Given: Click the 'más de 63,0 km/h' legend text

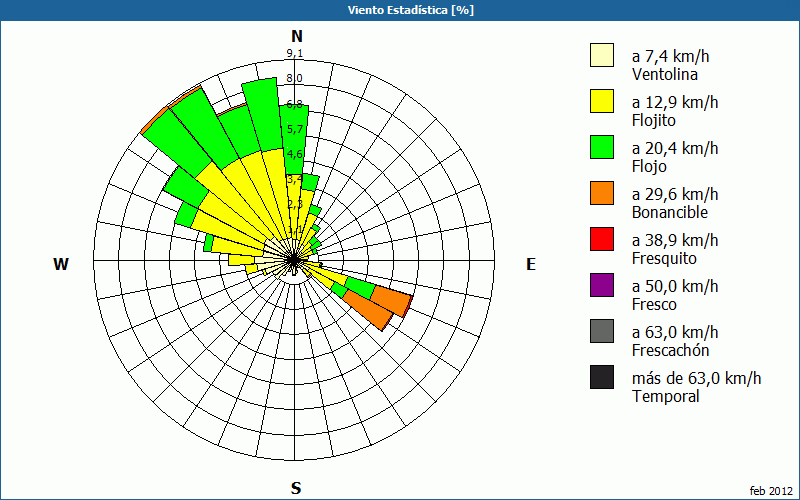Looking at the screenshot, I should point(696,378).
